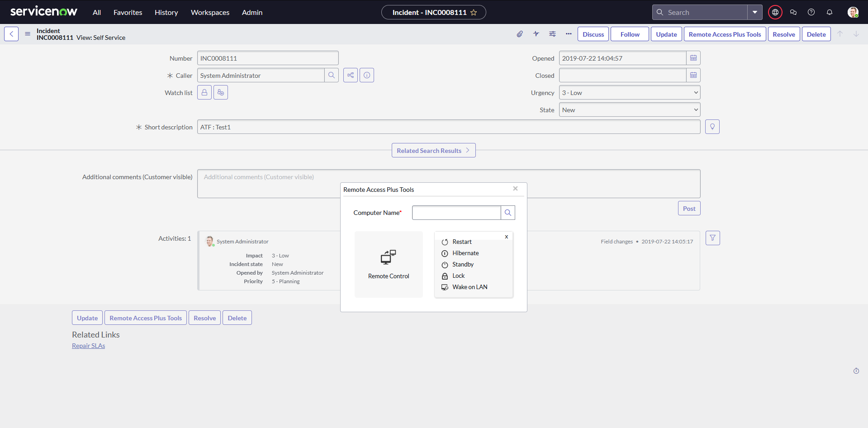Image resolution: width=868 pixels, height=428 pixels.
Task: Unlock the Watch list lock icon
Action: [204, 93]
